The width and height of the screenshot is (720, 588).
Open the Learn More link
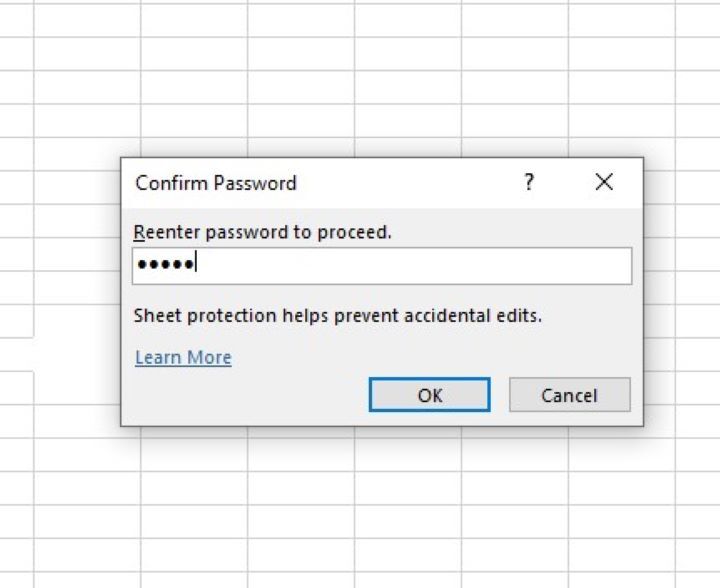point(183,357)
